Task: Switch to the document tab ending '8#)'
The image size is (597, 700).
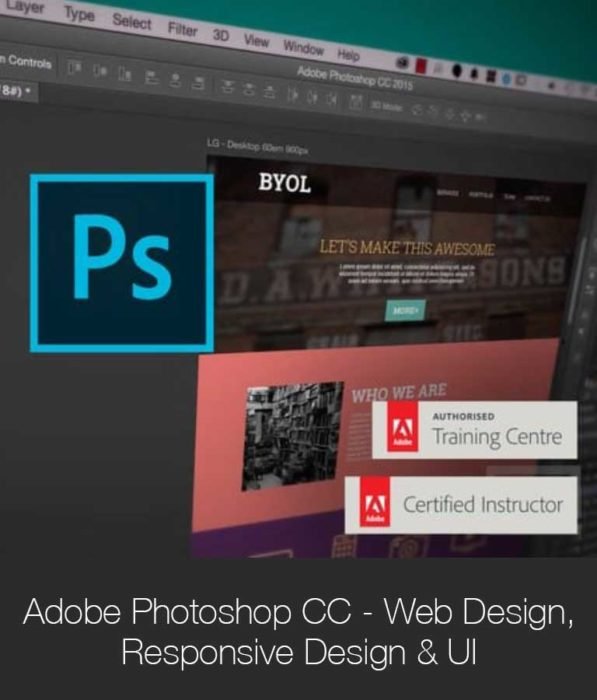Action: point(16,91)
